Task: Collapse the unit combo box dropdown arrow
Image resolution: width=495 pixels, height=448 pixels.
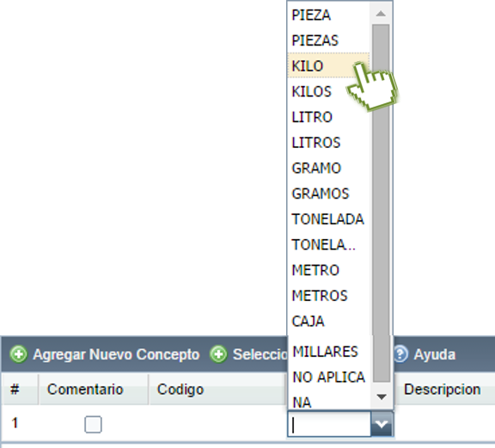Action: pyautogui.click(x=382, y=424)
